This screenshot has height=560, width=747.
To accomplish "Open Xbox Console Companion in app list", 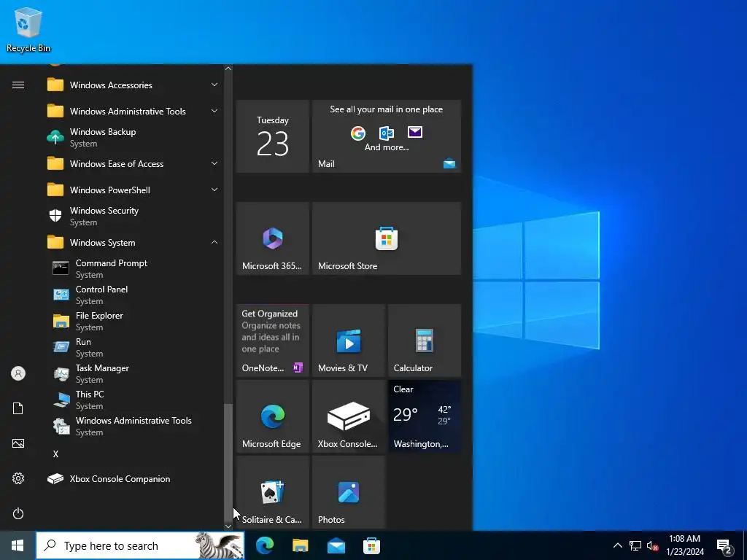I will coord(133,478).
